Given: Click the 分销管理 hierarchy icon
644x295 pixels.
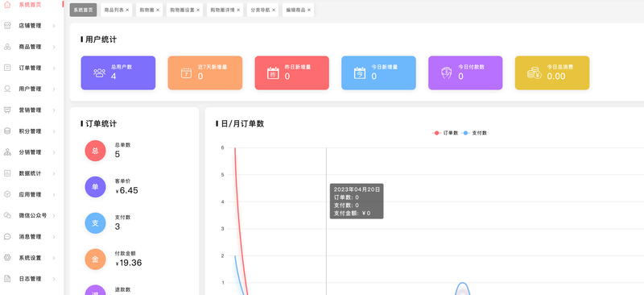Looking at the screenshot, I should (7, 152).
